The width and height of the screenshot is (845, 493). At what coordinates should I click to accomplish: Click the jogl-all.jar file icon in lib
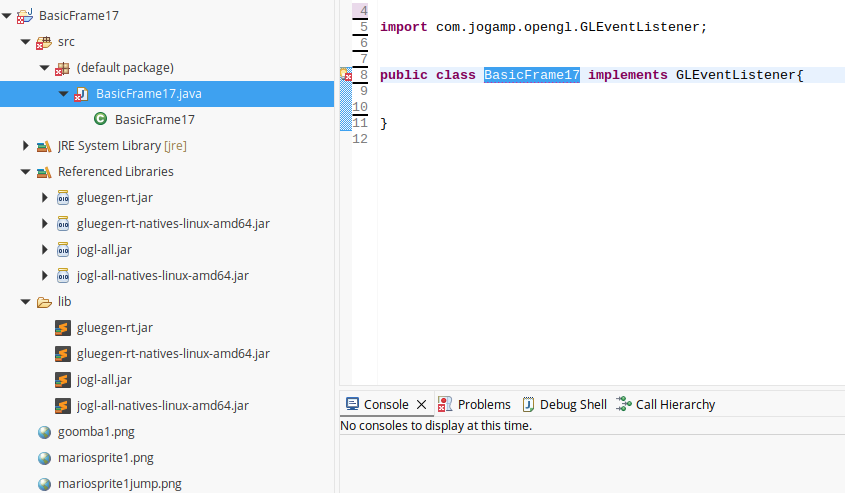click(63, 380)
